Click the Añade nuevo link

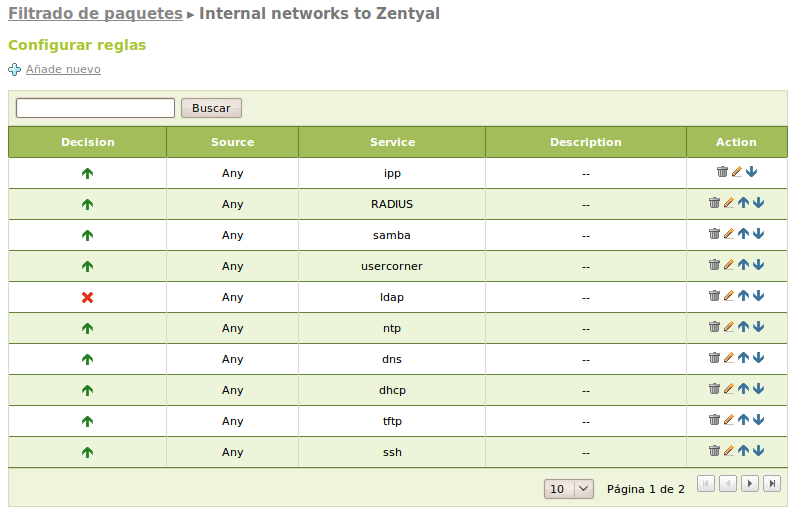coord(63,69)
